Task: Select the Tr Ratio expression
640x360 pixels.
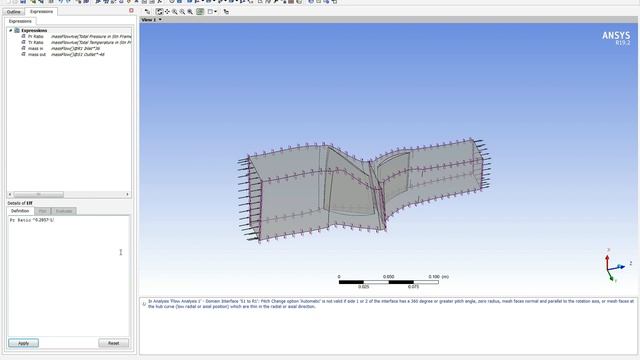Action: (x=36, y=42)
